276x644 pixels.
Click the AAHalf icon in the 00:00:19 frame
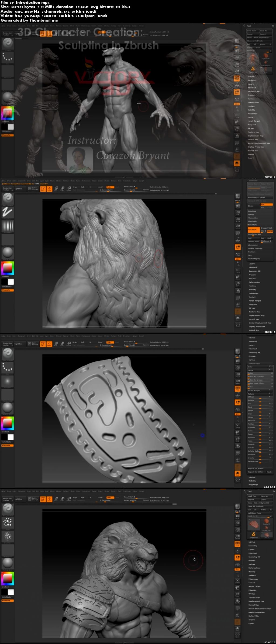pyautogui.click(x=237, y=226)
